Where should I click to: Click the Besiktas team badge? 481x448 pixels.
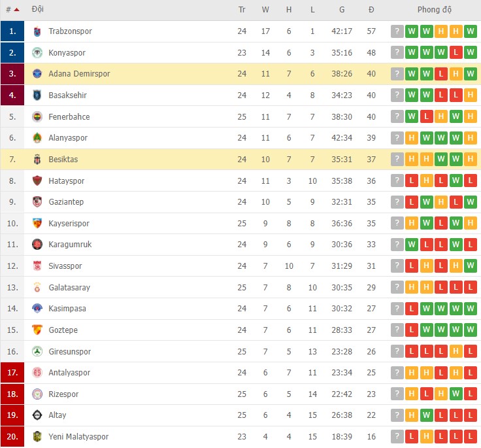(x=37, y=160)
